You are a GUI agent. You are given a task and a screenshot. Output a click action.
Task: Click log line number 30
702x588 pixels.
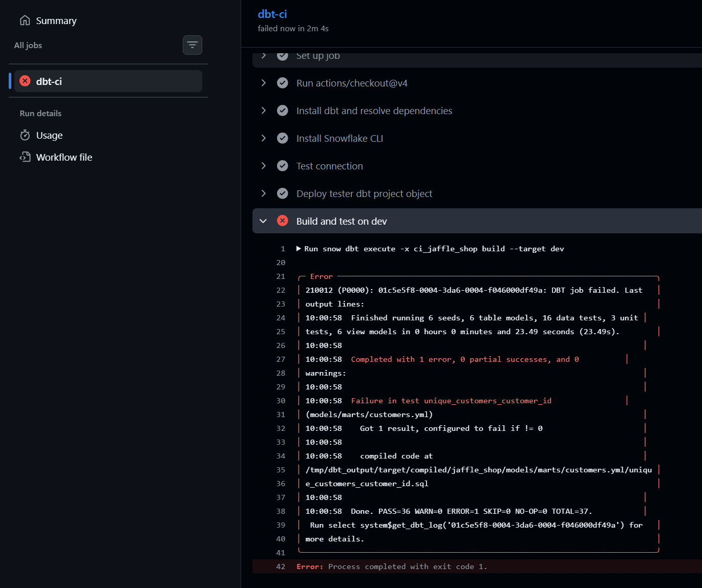[281, 401]
